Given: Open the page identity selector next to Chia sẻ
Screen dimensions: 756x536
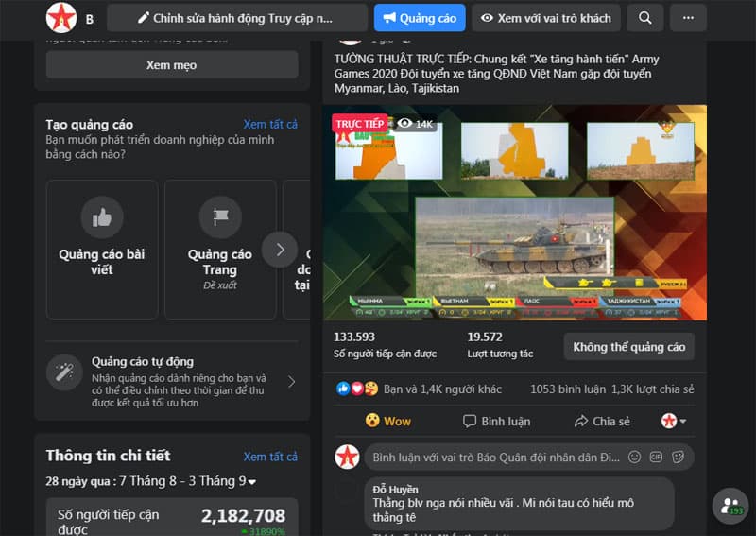Looking at the screenshot, I should [x=674, y=422].
